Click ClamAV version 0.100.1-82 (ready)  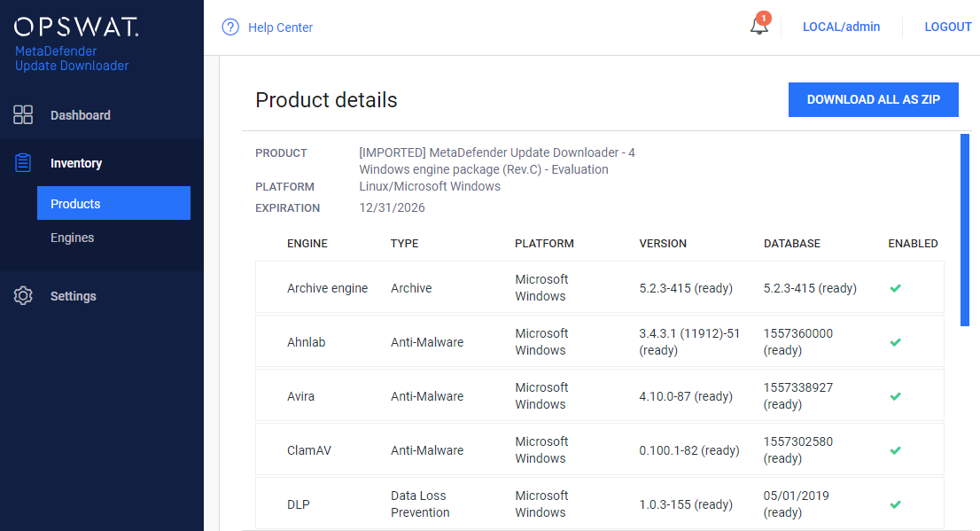coord(688,450)
